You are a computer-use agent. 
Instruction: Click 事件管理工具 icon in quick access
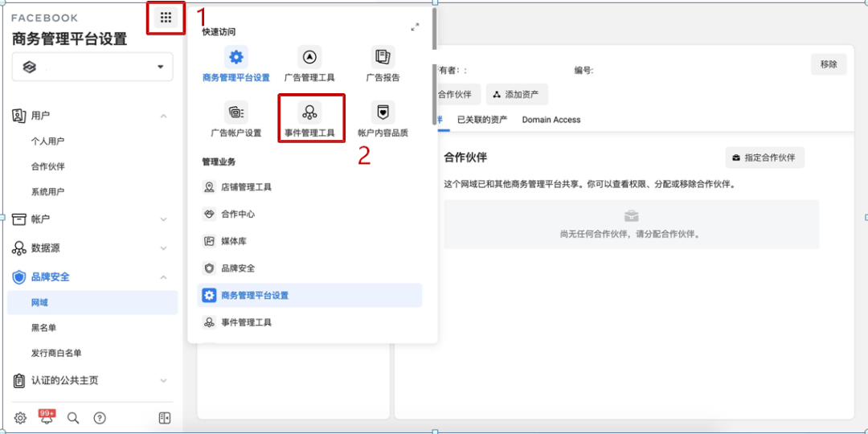click(x=311, y=111)
